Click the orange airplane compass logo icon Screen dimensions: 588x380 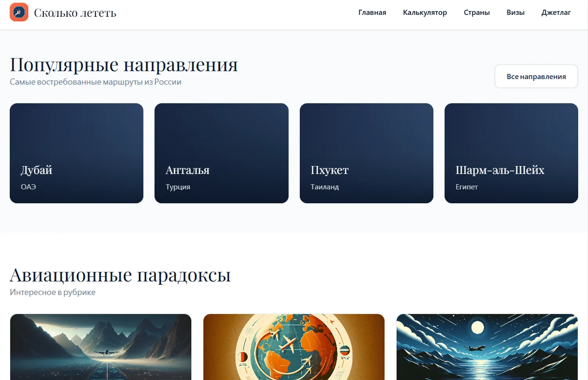pyautogui.click(x=19, y=12)
